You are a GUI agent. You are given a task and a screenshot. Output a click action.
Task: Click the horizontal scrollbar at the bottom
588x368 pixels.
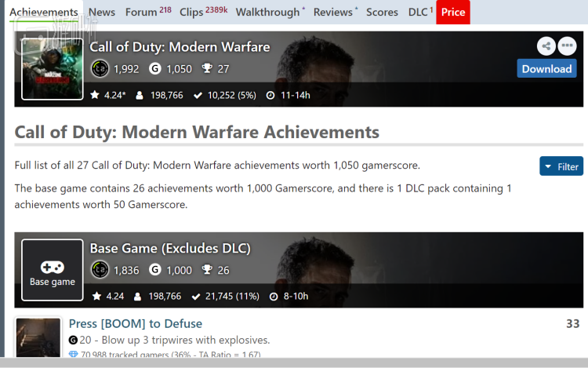point(294,363)
